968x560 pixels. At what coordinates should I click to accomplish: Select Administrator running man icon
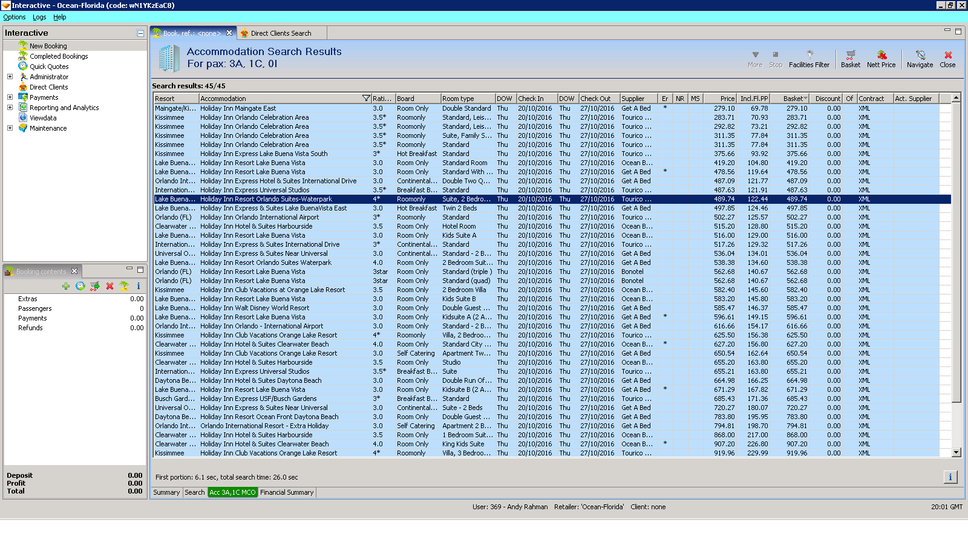[x=23, y=77]
